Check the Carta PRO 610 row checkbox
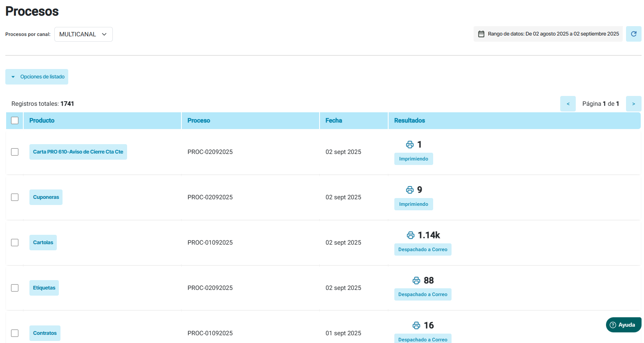 click(15, 152)
